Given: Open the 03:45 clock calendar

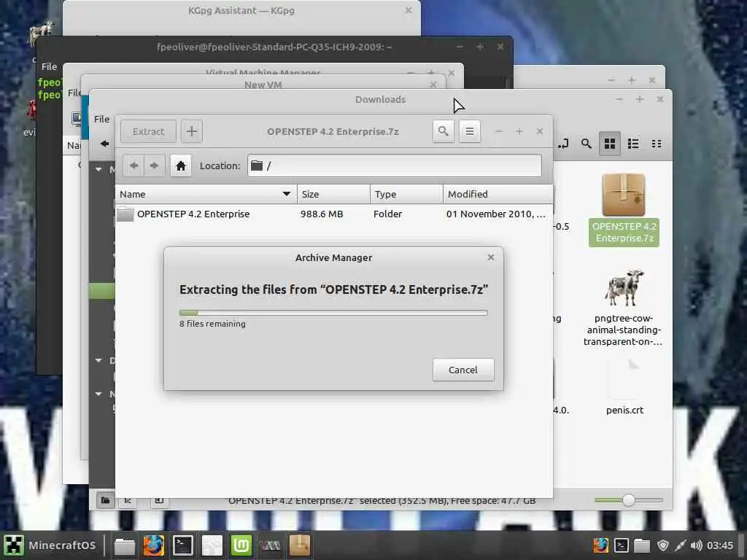Looking at the screenshot, I should click(720, 545).
